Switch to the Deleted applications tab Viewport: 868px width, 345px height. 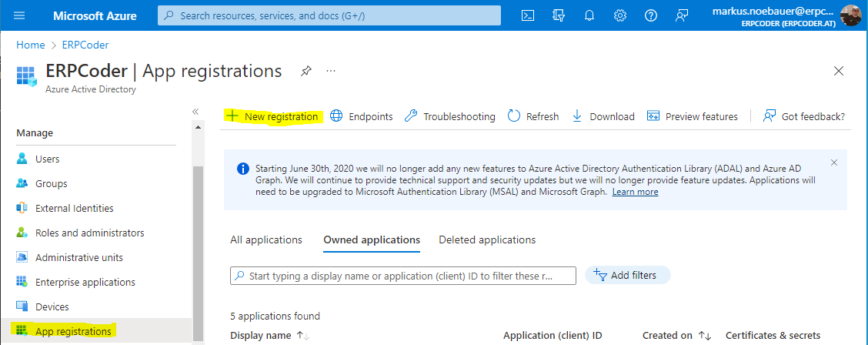point(487,239)
